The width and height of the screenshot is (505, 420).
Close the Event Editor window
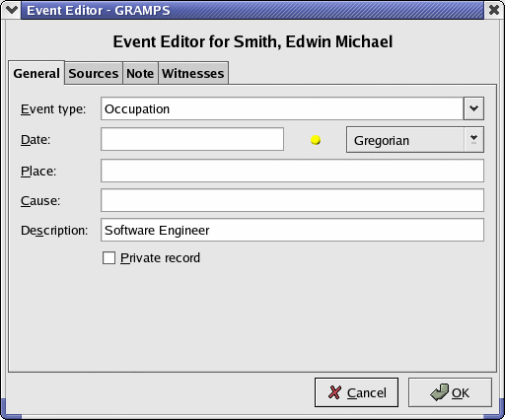pyautogui.click(x=494, y=10)
